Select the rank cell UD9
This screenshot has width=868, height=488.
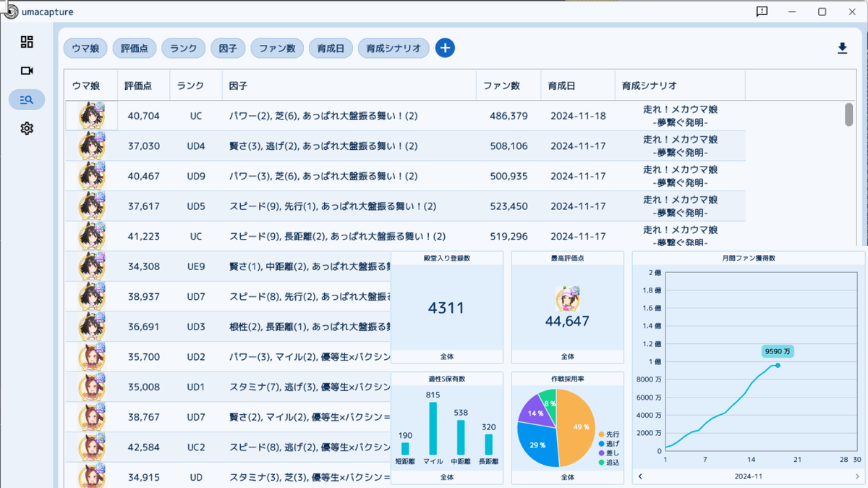point(196,176)
